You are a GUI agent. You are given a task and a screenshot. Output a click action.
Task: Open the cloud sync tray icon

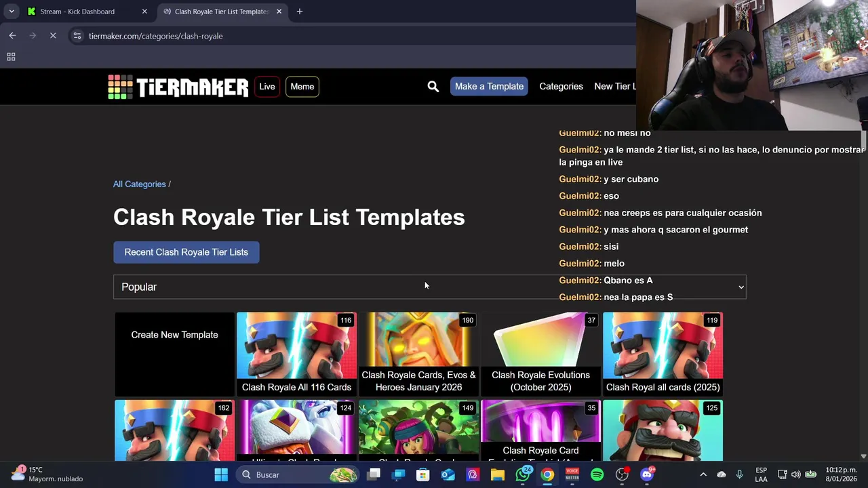click(722, 474)
